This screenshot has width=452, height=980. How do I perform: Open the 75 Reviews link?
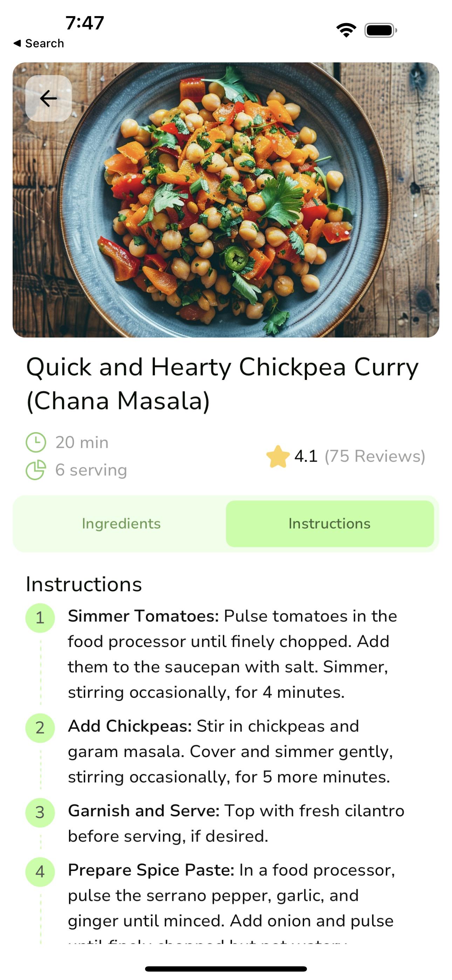point(374,456)
